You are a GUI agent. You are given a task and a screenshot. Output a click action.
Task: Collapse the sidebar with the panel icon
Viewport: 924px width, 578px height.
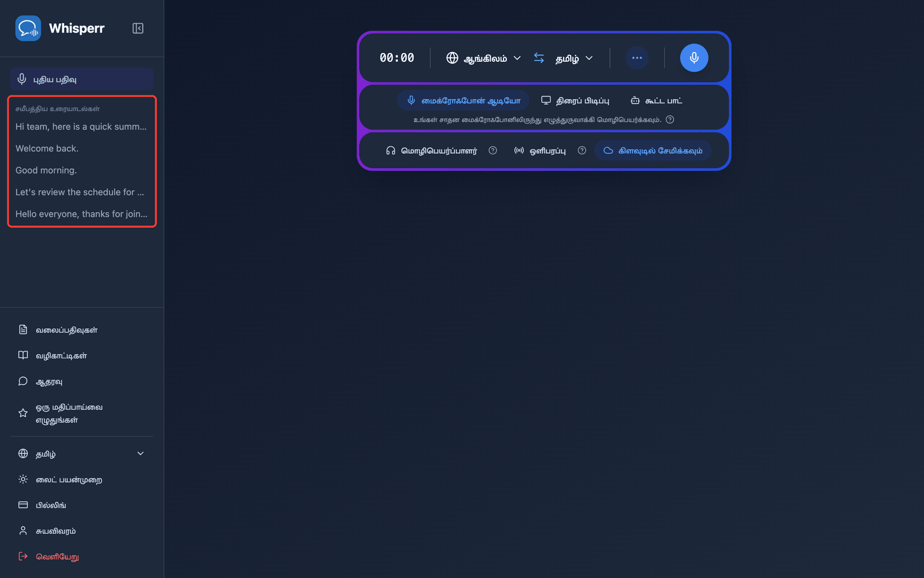pyautogui.click(x=138, y=28)
